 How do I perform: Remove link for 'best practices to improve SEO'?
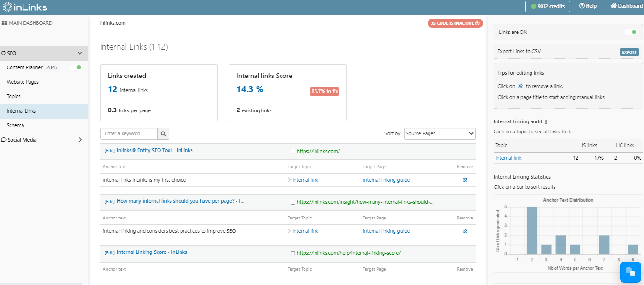pos(464,231)
